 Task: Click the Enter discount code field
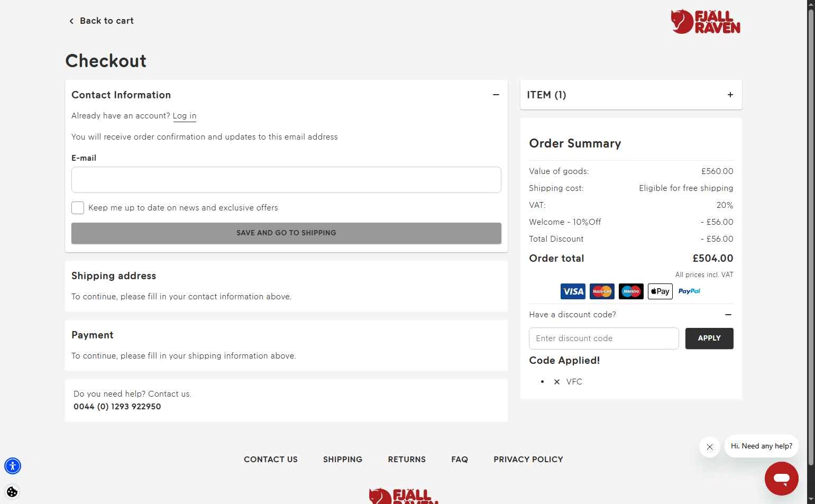603,338
